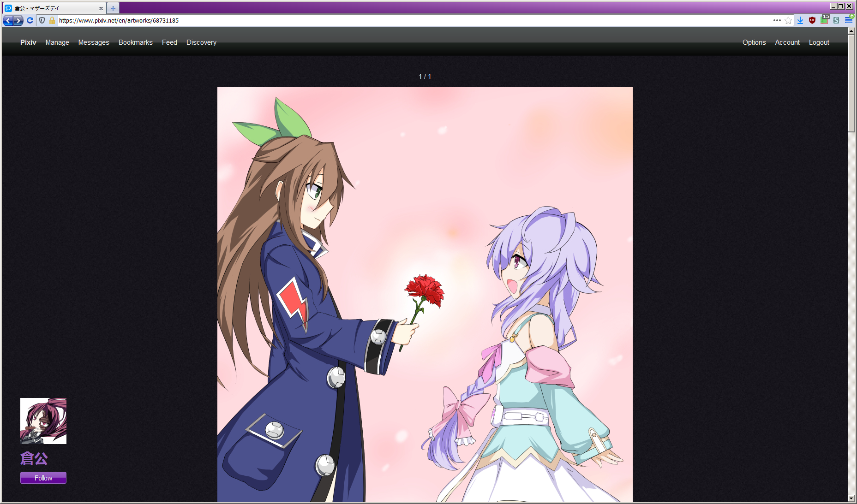The image size is (857, 504).
Task: Click the browser Forward arrow button
Action: point(18,20)
